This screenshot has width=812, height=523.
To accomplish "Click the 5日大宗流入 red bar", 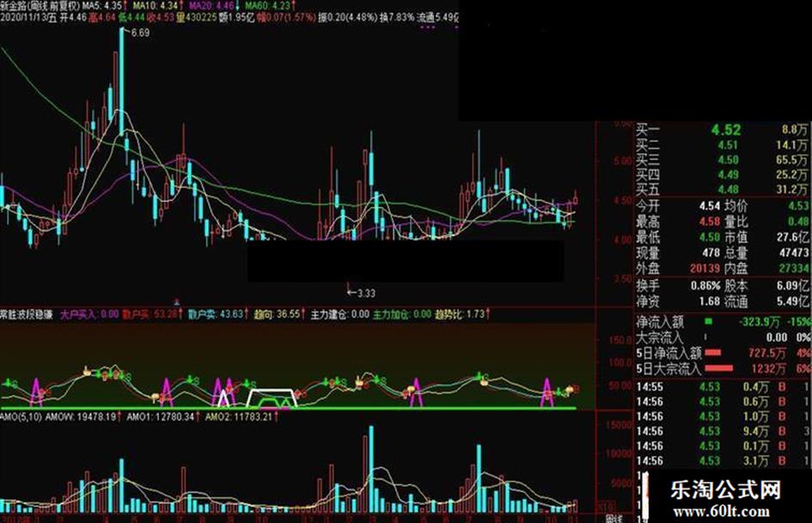I will [719, 368].
